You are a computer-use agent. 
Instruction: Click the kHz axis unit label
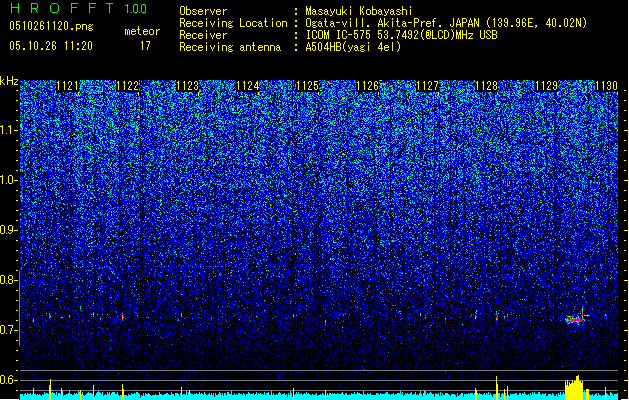point(9,81)
